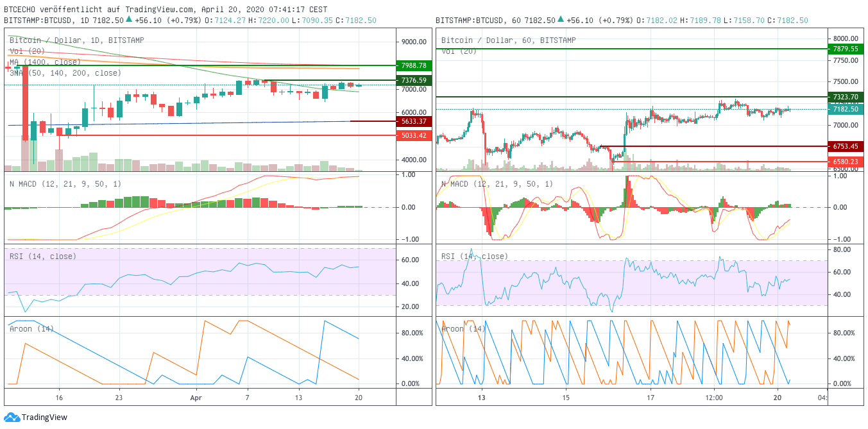Screen dimensions: 868x429
Task: Click the 7750.00 price axis label
Action: (846, 60)
